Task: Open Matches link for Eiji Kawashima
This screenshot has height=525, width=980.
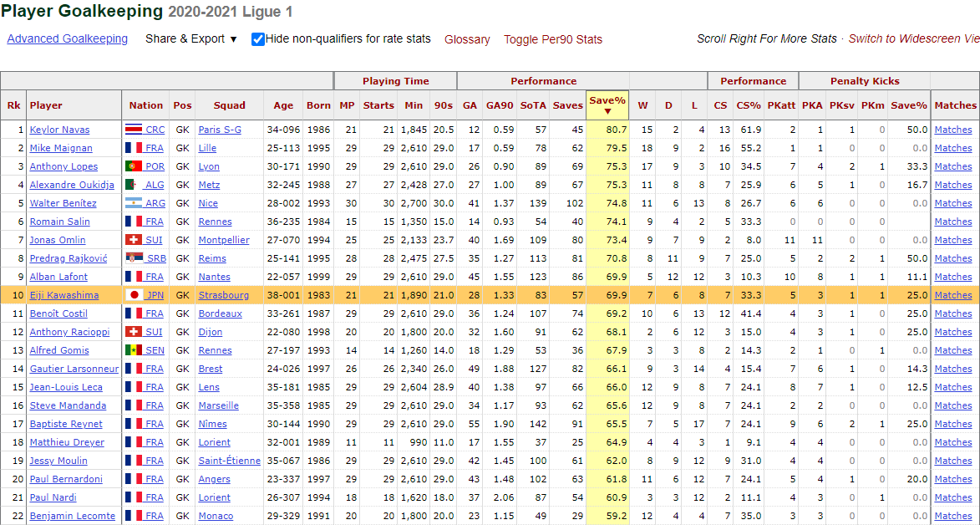Action: 953,295
